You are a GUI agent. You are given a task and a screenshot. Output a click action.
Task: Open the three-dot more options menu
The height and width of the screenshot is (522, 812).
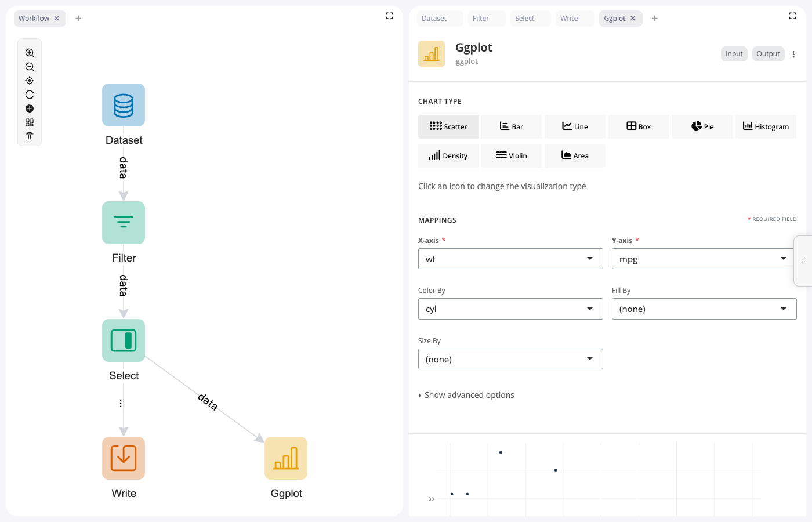793,54
